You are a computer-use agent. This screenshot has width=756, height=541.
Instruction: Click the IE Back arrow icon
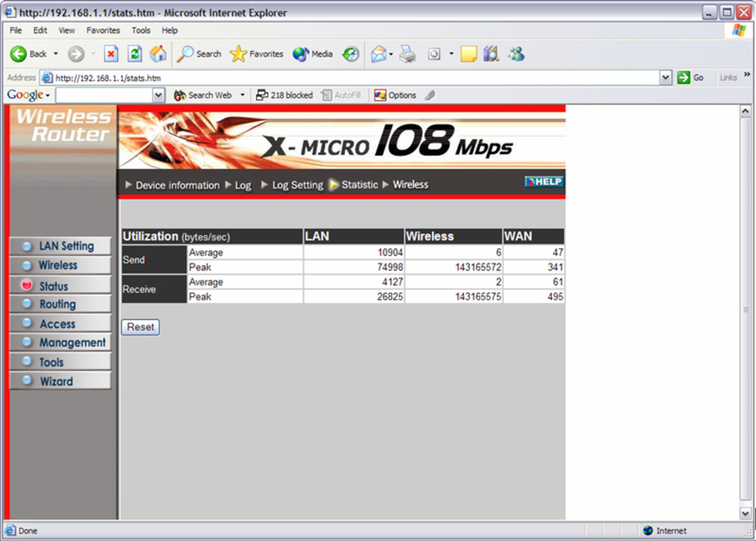pyautogui.click(x=18, y=54)
